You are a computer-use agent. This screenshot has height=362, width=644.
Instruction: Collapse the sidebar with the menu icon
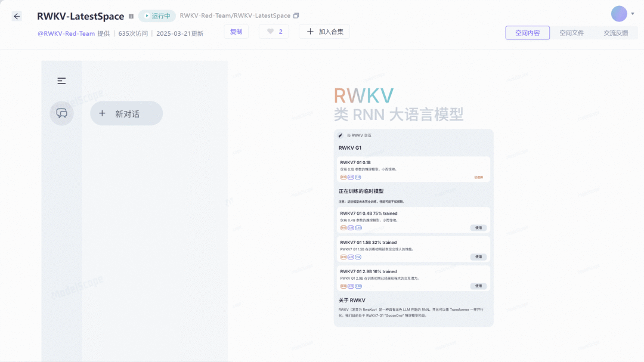click(61, 81)
